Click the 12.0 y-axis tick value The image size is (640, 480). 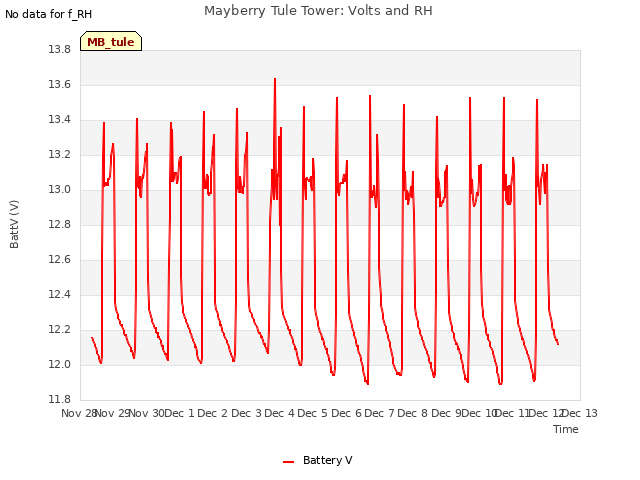60,364
